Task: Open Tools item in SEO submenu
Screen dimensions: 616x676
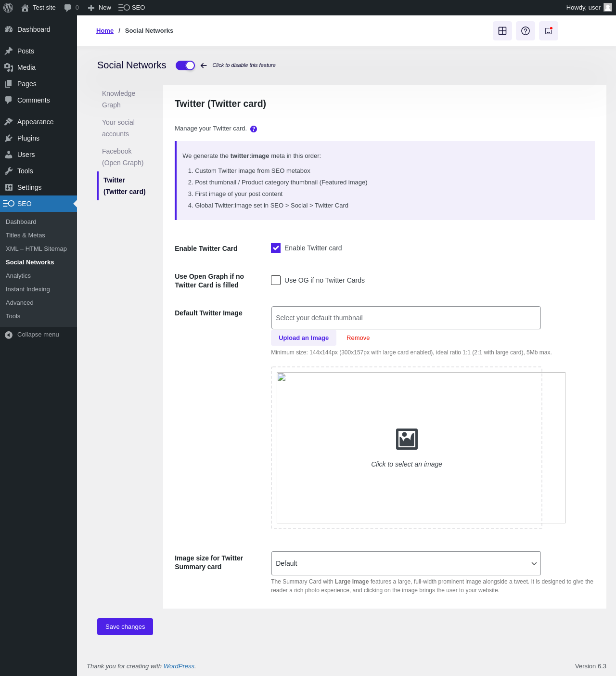Action: pos(13,316)
